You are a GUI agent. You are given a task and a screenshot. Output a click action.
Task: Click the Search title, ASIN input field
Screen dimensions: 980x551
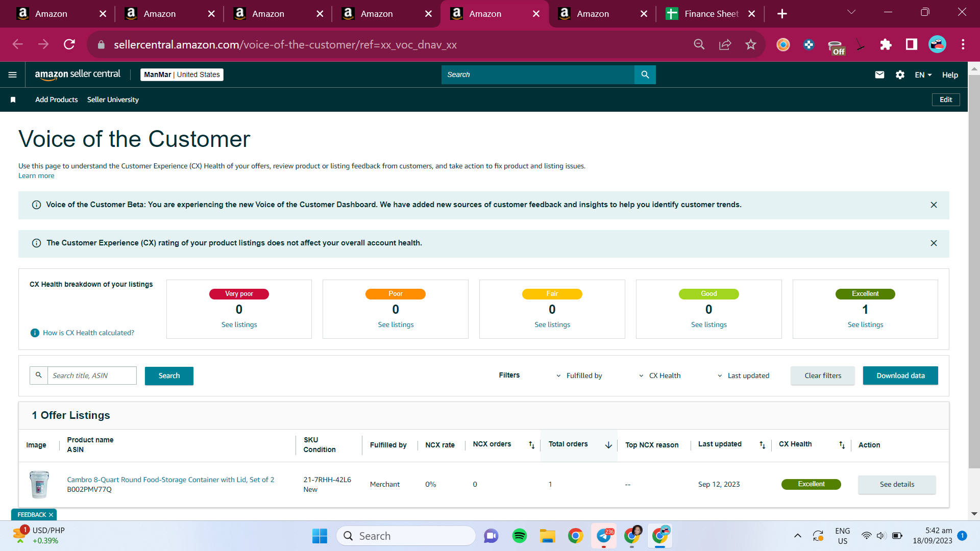click(x=92, y=376)
